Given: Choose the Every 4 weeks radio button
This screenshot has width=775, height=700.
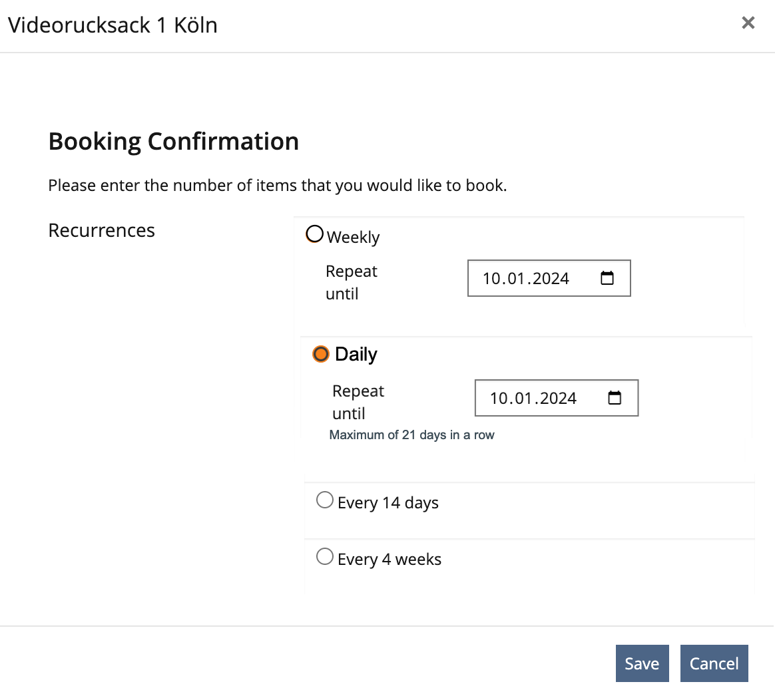Looking at the screenshot, I should coord(325,556).
